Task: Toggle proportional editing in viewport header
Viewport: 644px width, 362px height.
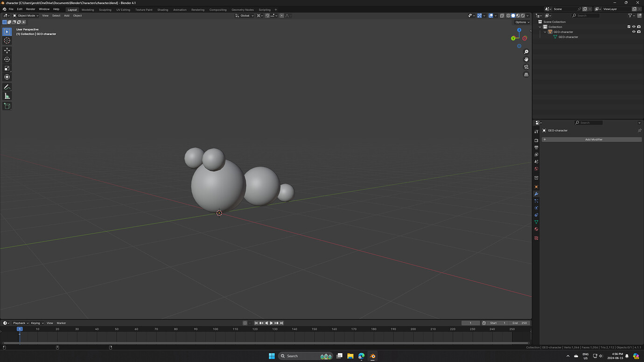Action: click(282, 15)
